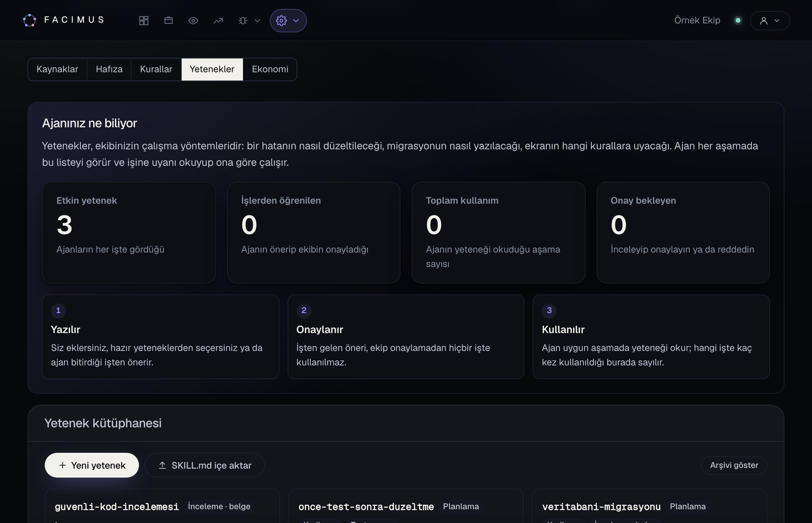
Task: Select the Yetenekler tab
Action: click(x=212, y=70)
